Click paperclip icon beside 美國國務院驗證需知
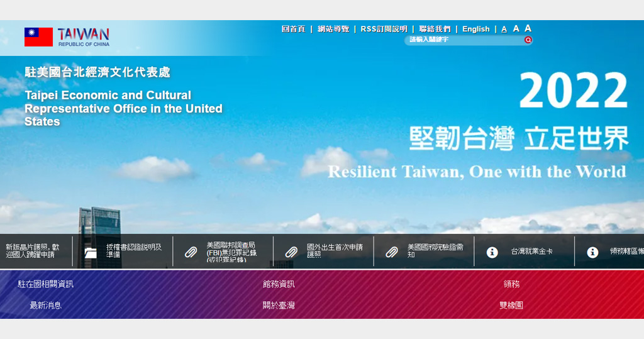This screenshot has width=644, height=339. [392, 252]
